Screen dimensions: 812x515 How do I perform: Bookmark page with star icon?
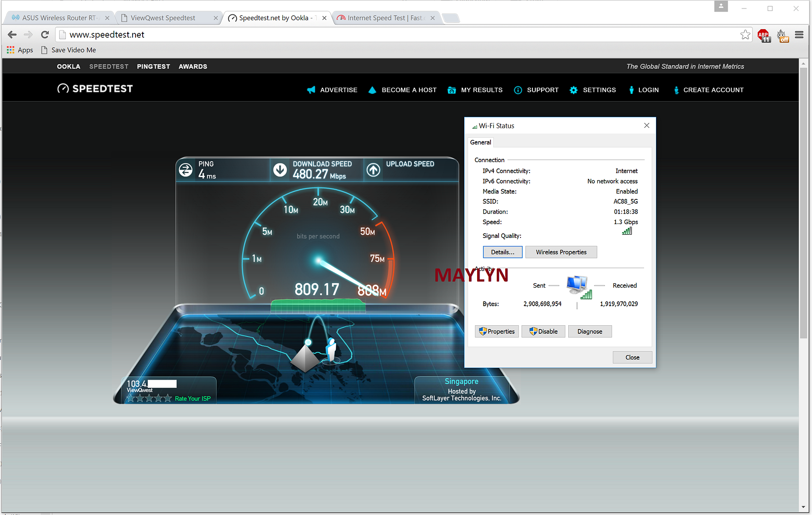(x=745, y=34)
